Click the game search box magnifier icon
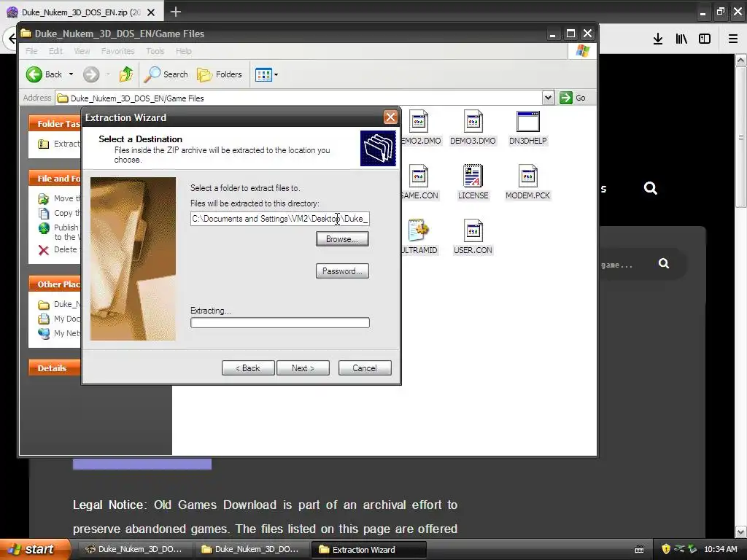Viewport: 747px width, 560px height. tap(664, 263)
